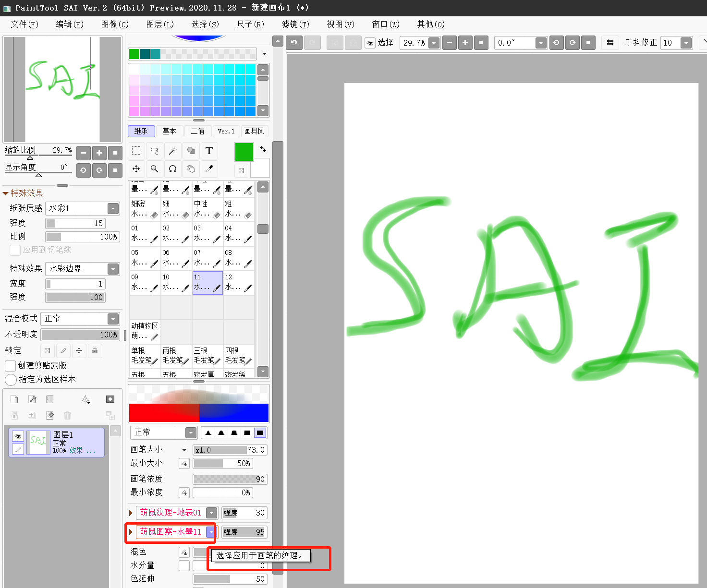Open the 混合模式 blend mode dropdown

[x=113, y=319]
